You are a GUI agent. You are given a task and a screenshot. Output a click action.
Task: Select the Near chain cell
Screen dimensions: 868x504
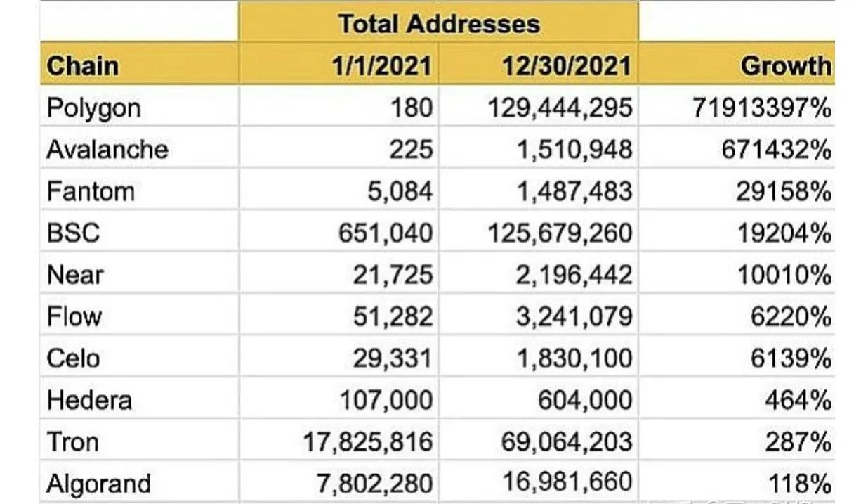75,275
